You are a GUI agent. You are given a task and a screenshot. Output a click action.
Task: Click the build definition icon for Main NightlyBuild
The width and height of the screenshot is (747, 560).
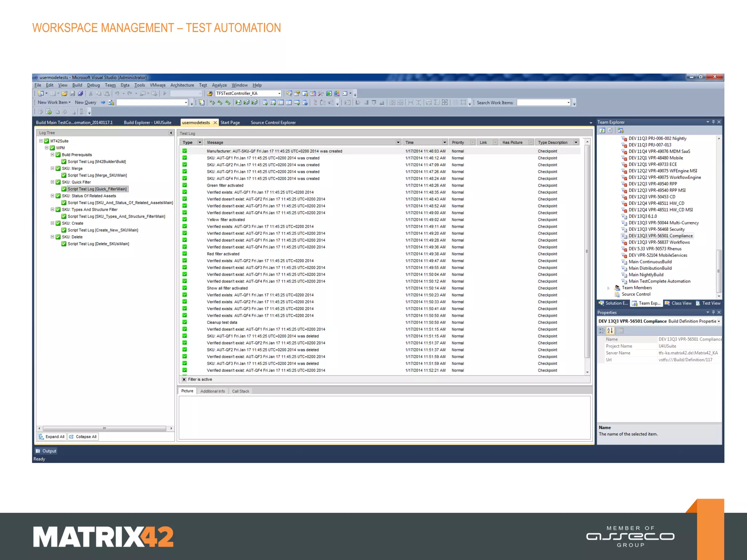coord(624,275)
